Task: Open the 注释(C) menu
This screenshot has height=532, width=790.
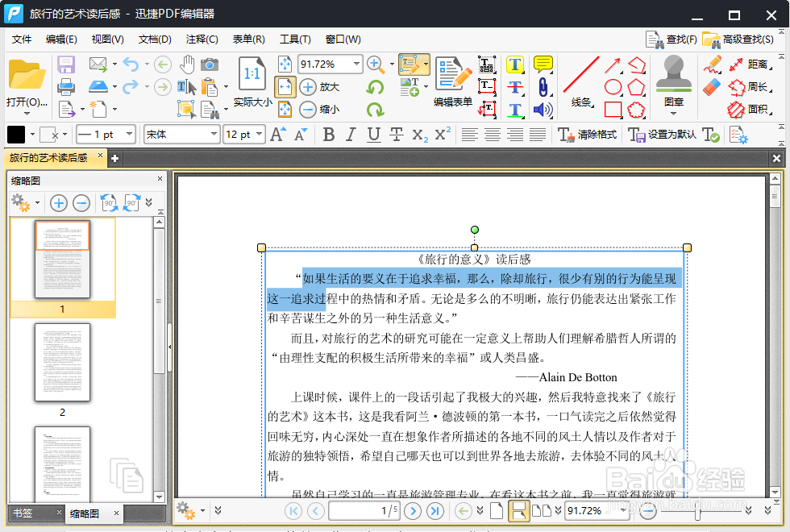Action: click(201, 39)
